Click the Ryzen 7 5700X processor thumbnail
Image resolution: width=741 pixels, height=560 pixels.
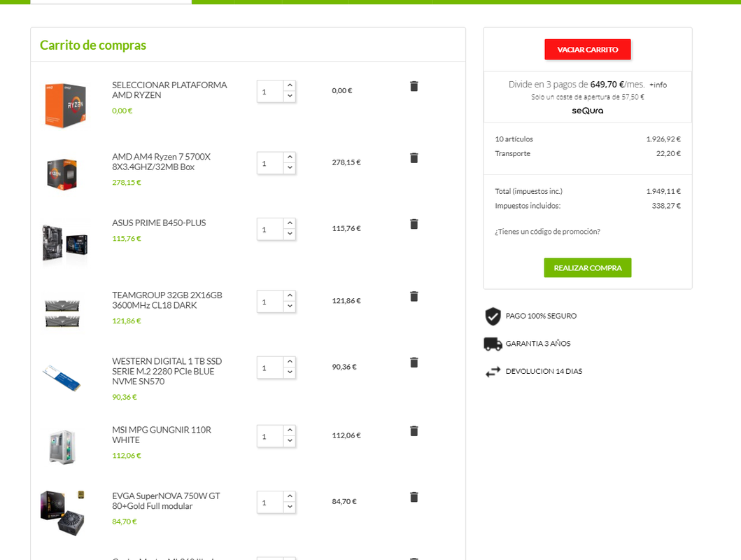point(62,174)
